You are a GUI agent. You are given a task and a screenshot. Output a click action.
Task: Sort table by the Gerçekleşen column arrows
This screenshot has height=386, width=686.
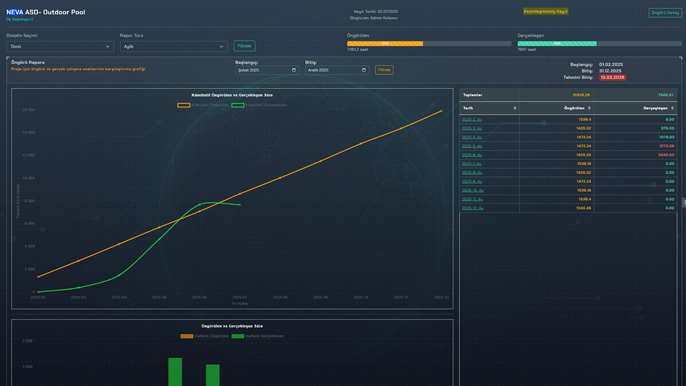[672, 108]
